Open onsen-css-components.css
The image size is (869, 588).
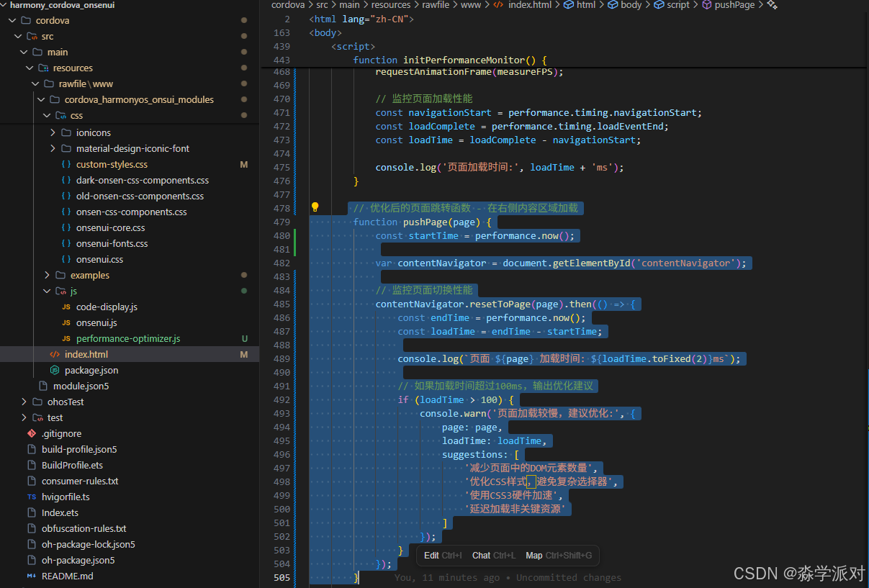(x=132, y=212)
